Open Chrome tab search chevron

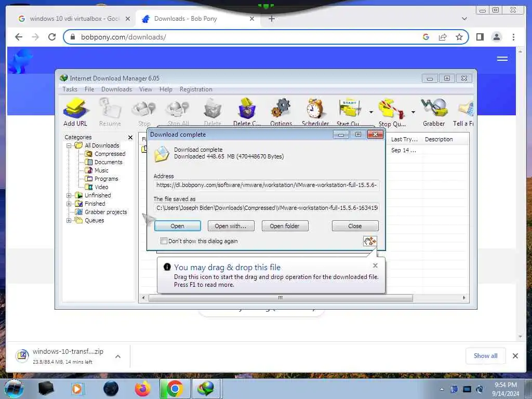(x=464, y=19)
